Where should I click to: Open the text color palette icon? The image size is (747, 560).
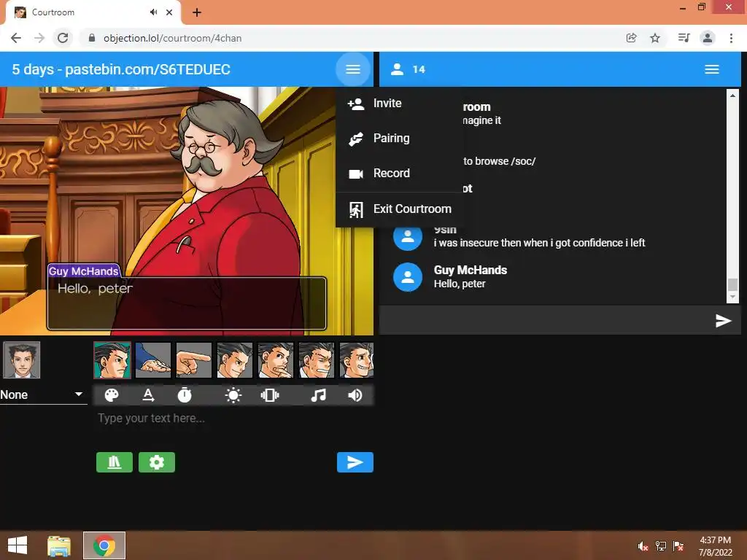pos(112,395)
